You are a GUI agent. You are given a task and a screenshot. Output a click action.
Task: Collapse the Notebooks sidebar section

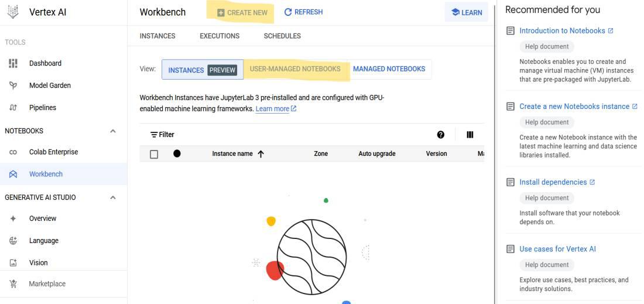pyautogui.click(x=113, y=131)
